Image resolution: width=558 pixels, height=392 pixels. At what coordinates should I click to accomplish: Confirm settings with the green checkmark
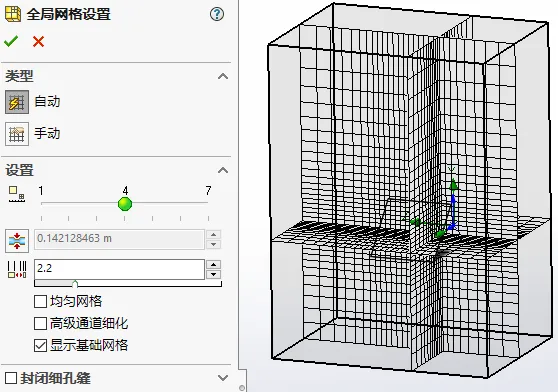11,42
